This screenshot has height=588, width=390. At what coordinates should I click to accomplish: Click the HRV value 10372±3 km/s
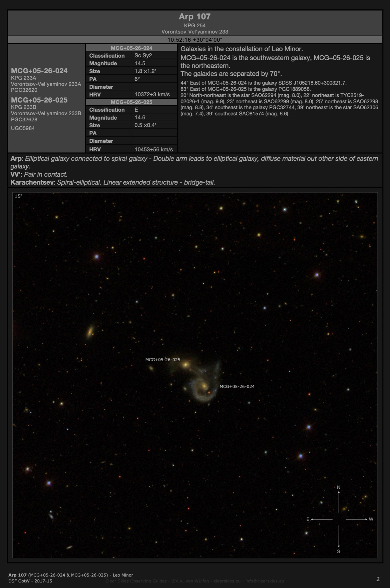152,95
